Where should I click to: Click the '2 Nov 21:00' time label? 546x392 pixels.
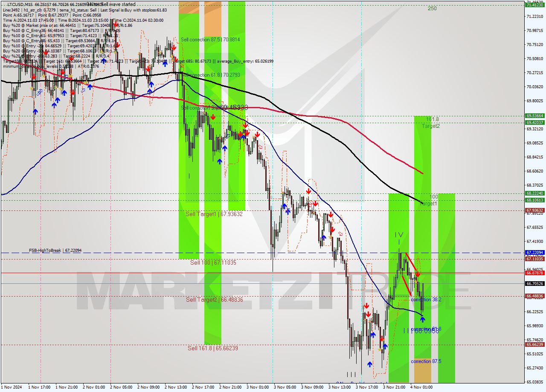coord(230,387)
